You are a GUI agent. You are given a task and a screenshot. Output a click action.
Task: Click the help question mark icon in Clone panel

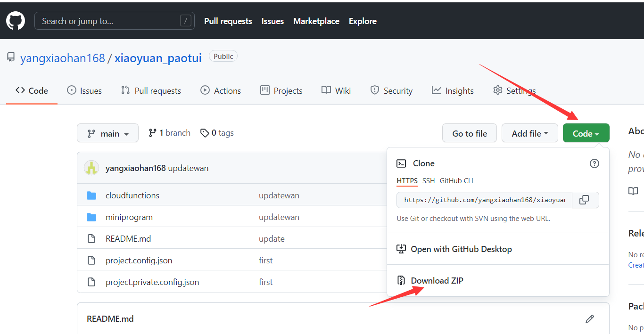(594, 163)
